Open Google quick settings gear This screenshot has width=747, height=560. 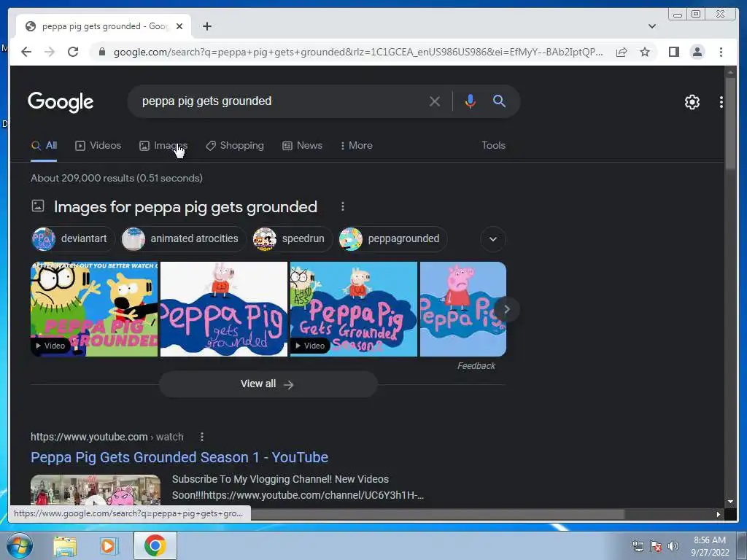coord(692,102)
